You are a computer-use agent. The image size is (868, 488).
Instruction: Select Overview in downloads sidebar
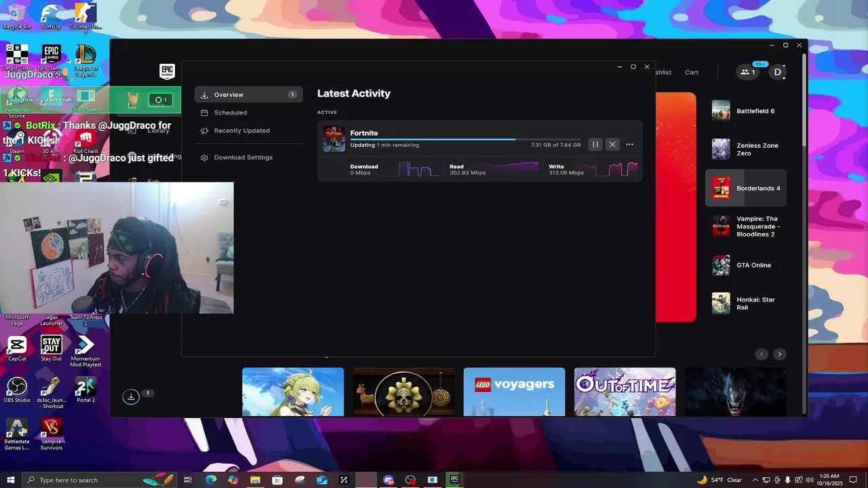point(248,95)
